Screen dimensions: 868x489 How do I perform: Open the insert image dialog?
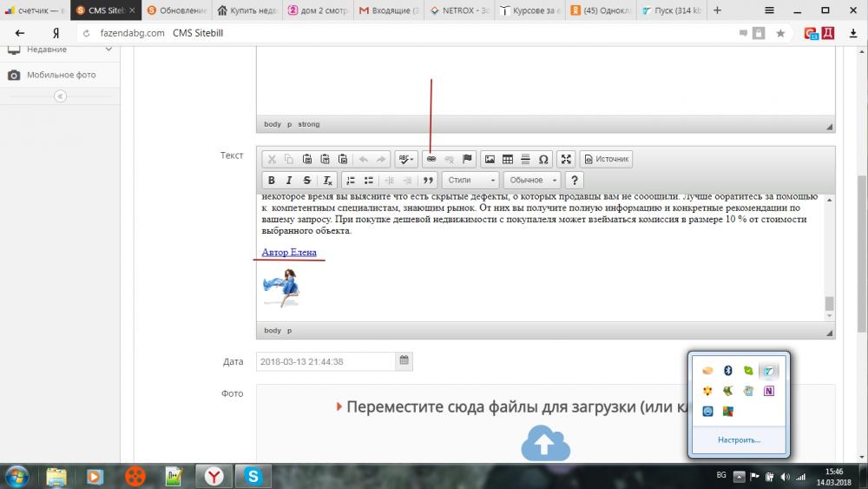(490, 159)
